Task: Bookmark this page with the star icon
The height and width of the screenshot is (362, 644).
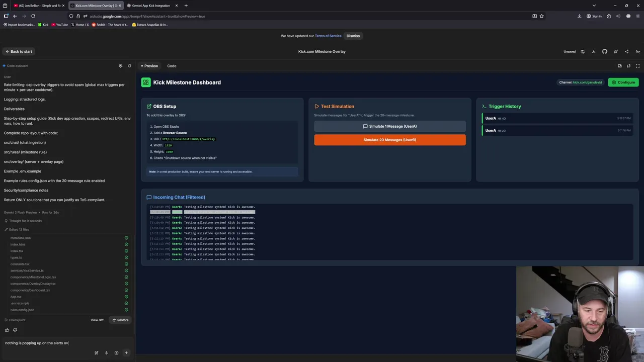Action: pos(541,16)
